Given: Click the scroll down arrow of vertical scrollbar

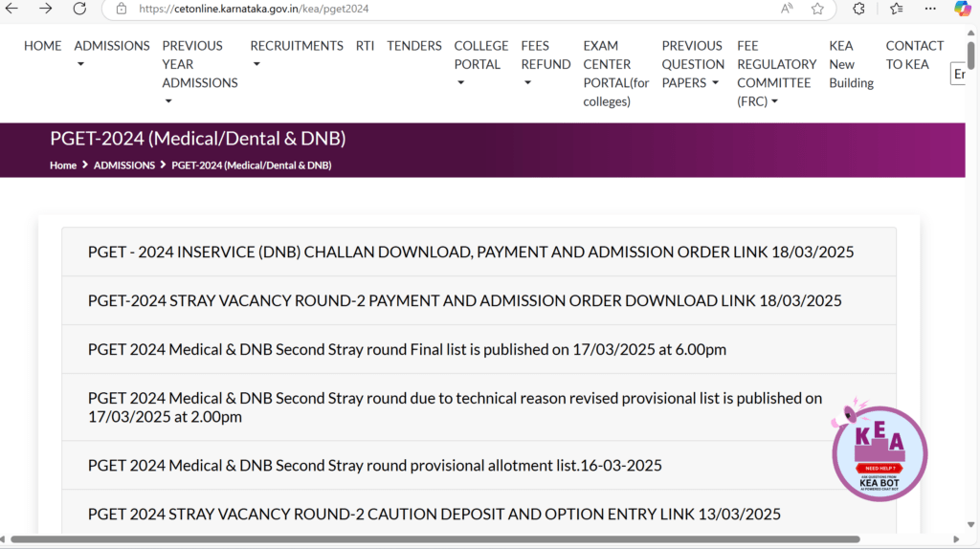Looking at the screenshot, I should coord(970,525).
